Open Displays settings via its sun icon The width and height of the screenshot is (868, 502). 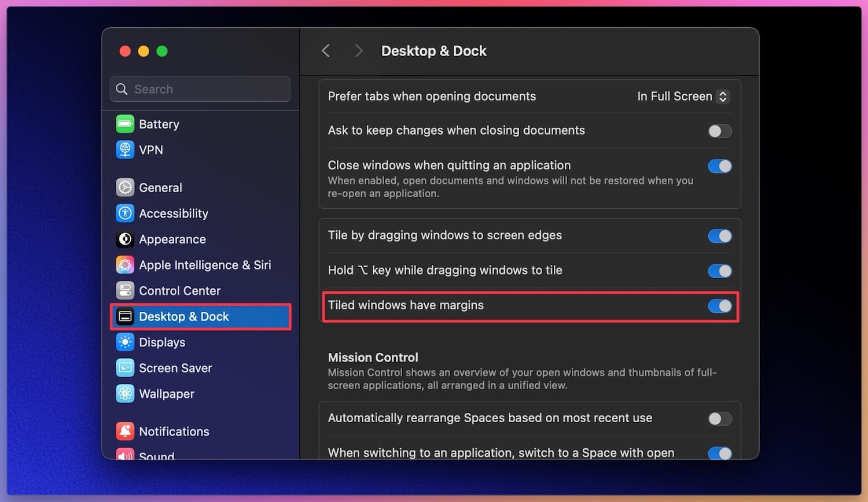pyautogui.click(x=125, y=342)
